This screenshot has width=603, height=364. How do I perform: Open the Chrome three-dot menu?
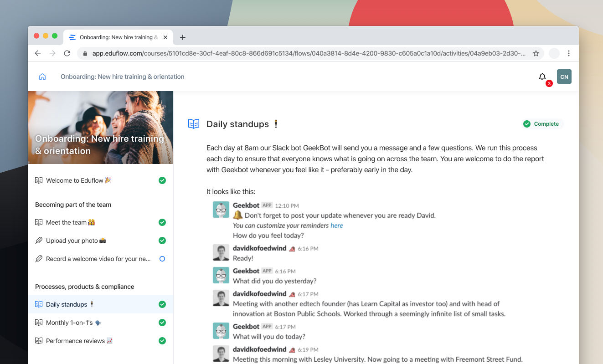[569, 53]
